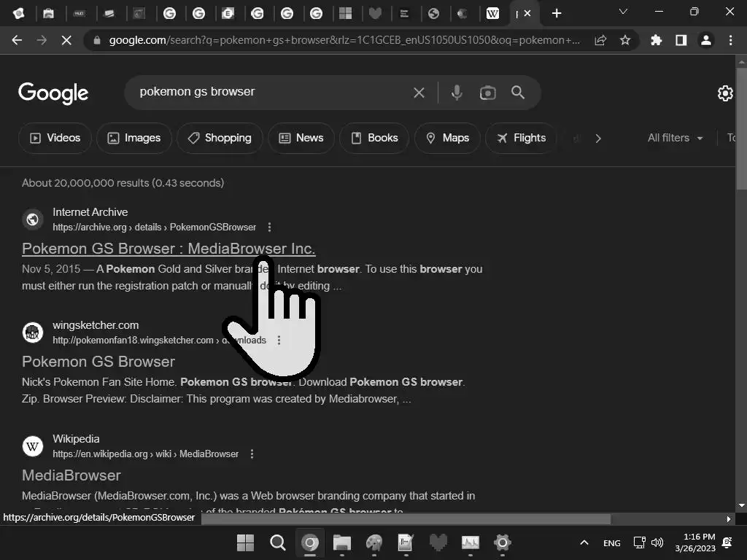
Task: Open taskbar Search
Action: tap(278, 542)
